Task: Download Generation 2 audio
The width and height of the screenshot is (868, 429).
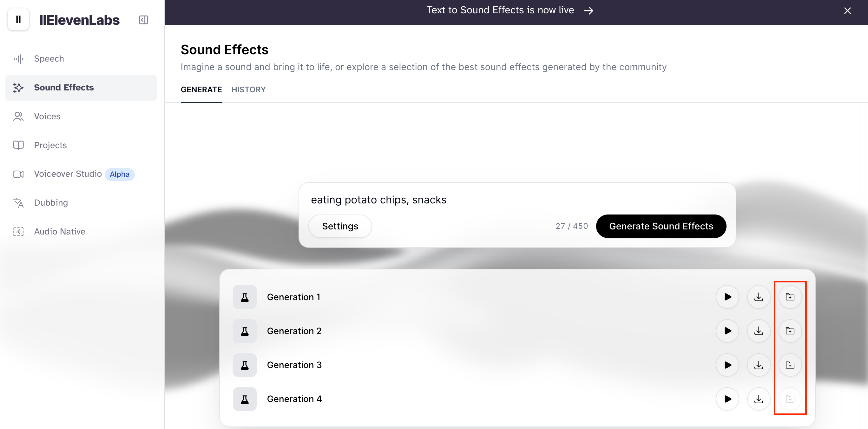Action: (759, 331)
